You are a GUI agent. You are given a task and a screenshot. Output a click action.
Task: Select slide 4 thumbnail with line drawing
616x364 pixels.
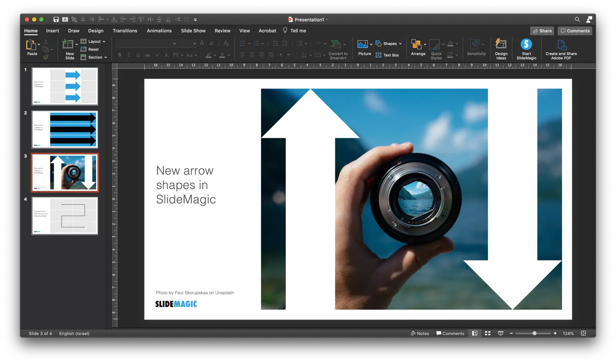tap(65, 216)
